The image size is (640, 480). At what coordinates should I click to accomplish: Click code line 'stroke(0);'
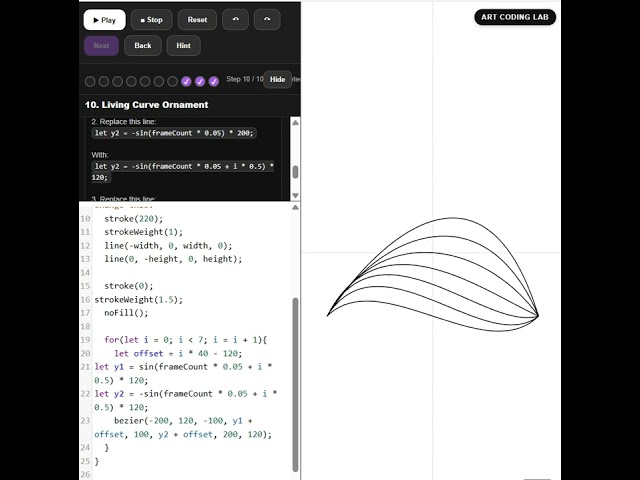click(129, 286)
